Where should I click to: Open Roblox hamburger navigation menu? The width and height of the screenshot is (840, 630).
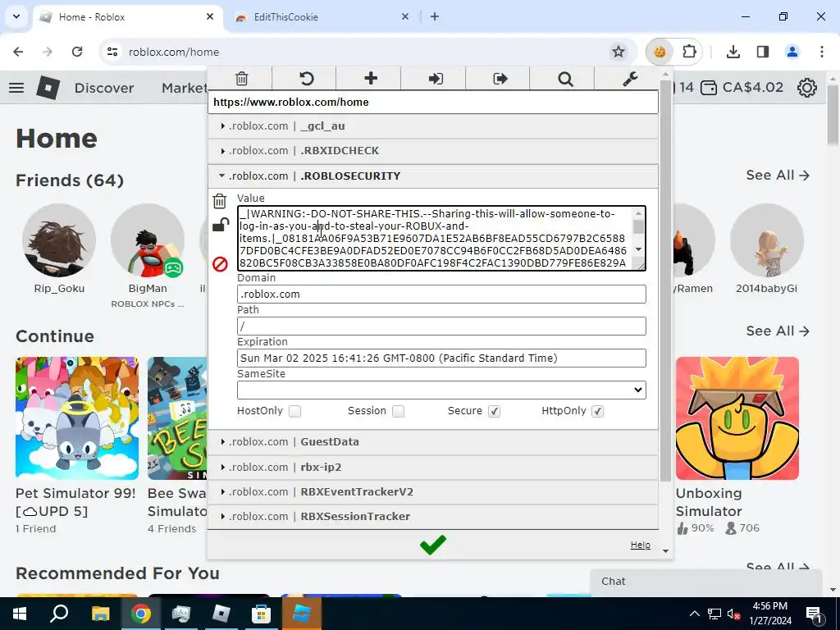point(16,87)
